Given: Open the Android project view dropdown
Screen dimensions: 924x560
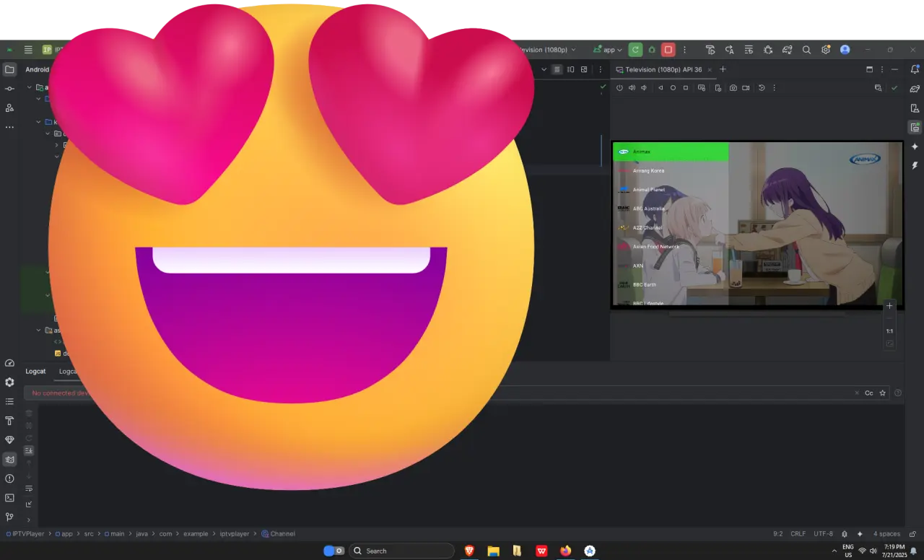Looking at the screenshot, I should click(x=38, y=69).
